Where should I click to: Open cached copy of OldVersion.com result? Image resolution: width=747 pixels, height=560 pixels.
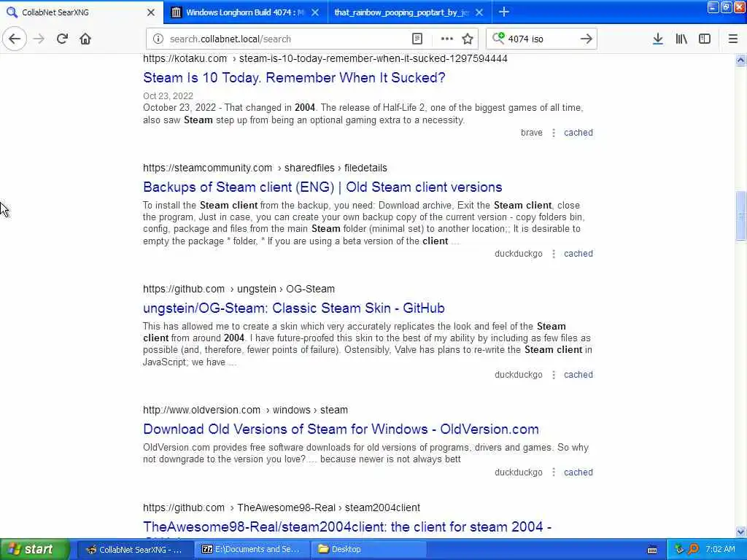[x=578, y=472]
